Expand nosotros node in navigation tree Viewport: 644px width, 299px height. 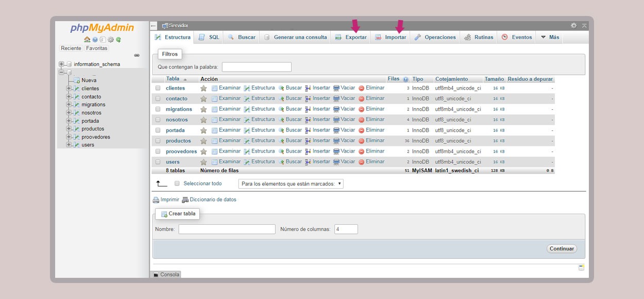(x=69, y=113)
